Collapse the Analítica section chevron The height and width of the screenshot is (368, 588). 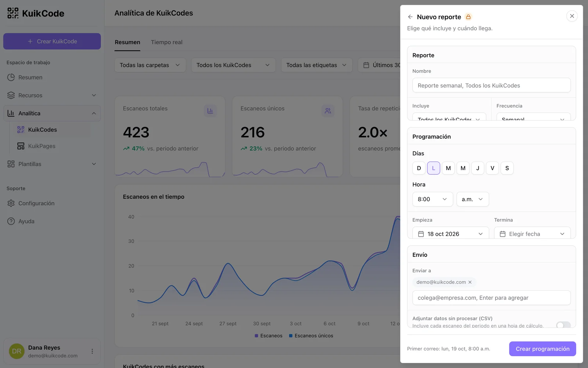click(94, 113)
